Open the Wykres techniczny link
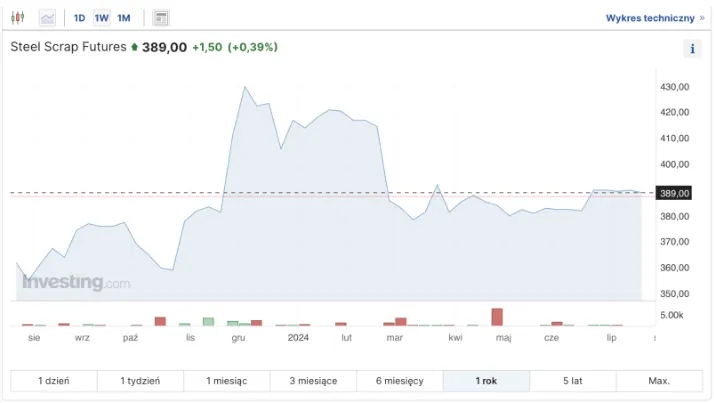Image resolution: width=714 pixels, height=403 pixels. (x=650, y=18)
